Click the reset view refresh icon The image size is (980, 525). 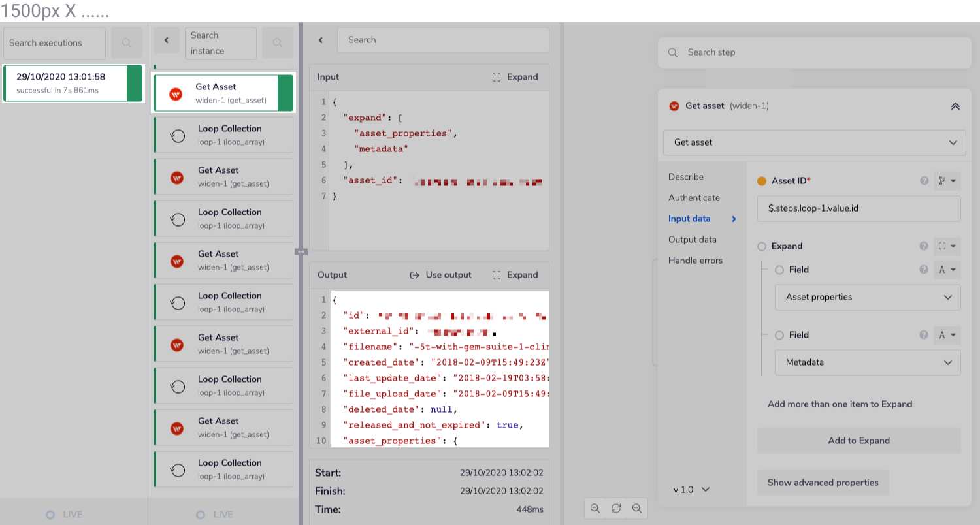pos(615,508)
